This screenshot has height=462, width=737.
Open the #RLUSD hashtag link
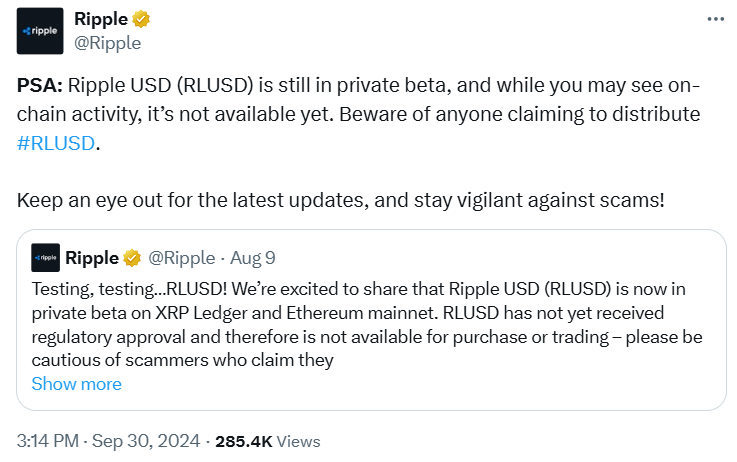[x=56, y=142]
